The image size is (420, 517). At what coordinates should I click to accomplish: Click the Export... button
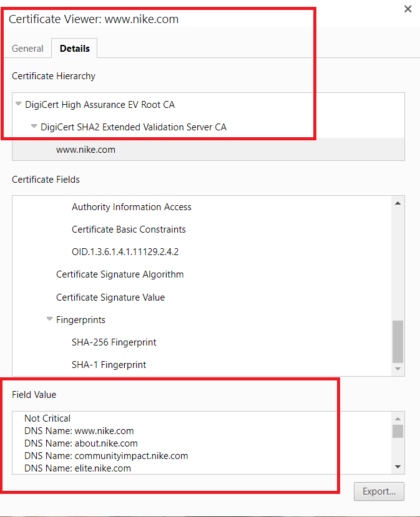(x=379, y=491)
